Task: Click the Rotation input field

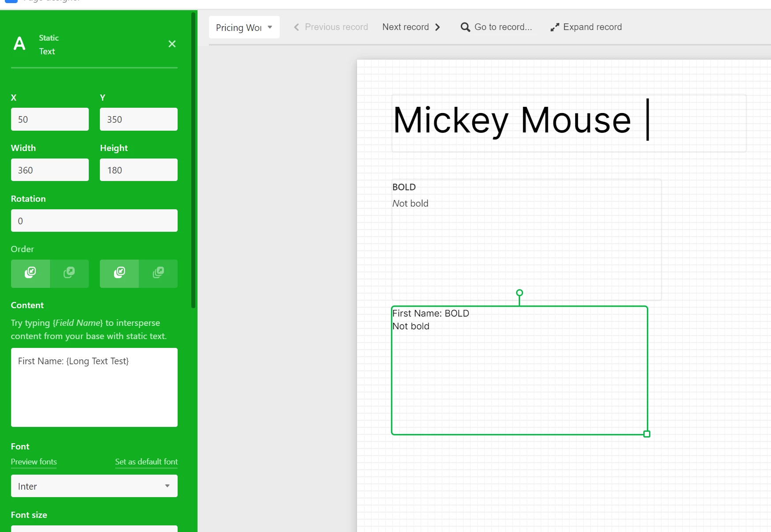Action: [x=94, y=221]
